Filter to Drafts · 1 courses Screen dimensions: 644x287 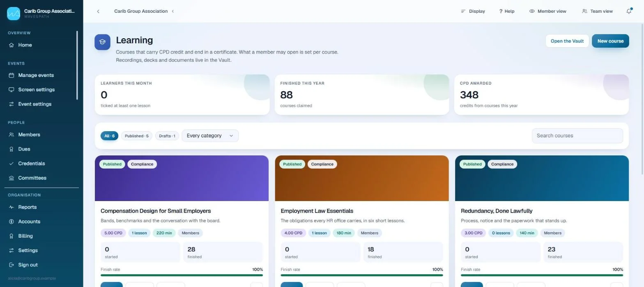[x=167, y=136]
